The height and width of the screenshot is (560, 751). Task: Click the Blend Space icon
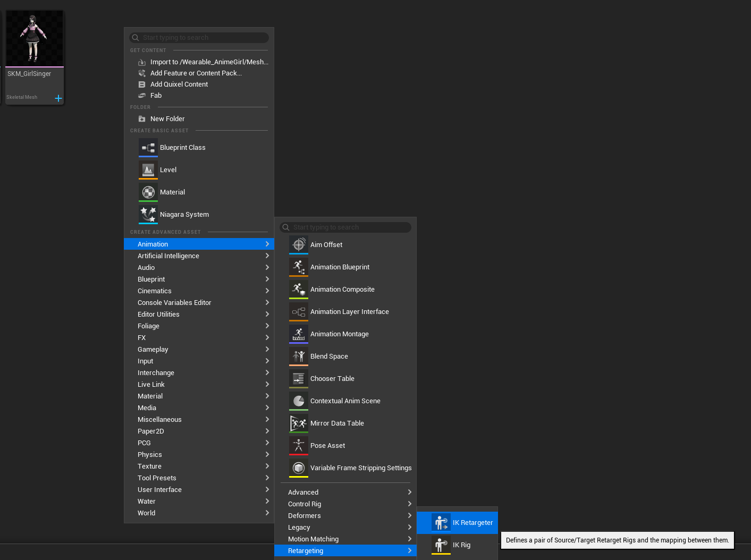298,356
